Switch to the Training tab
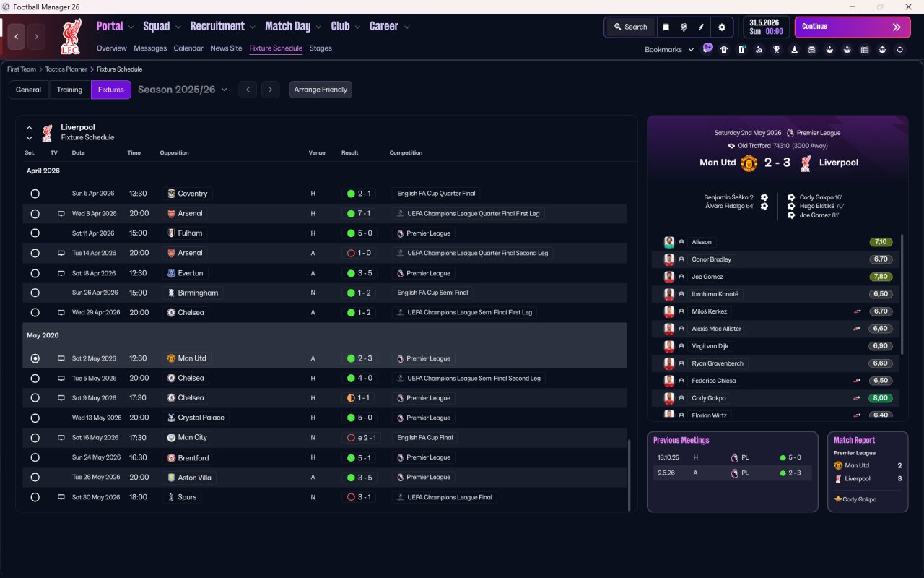The image size is (924, 578). coord(69,90)
